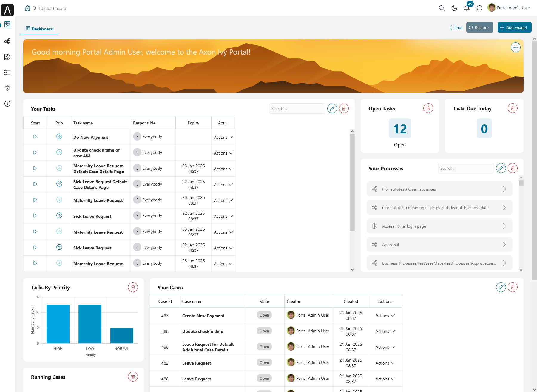537x392 pixels.
Task: Delete the Running Cases widget
Action: [133, 377]
